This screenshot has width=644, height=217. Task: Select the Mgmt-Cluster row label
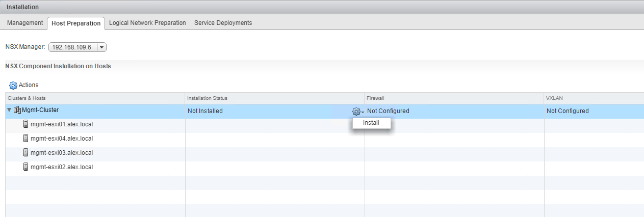(x=40, y=110)
